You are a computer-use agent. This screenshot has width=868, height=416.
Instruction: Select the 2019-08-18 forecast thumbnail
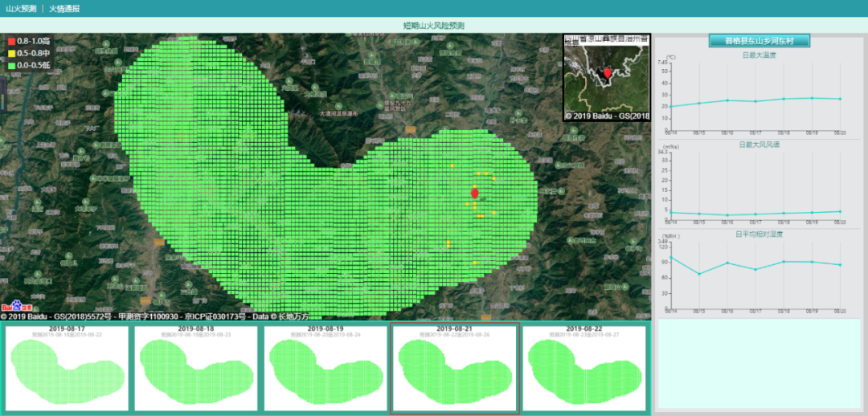click(196, 368)
